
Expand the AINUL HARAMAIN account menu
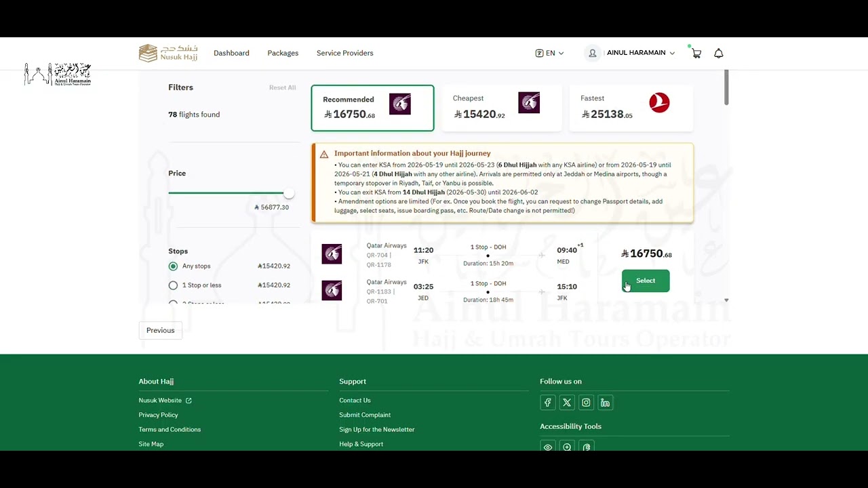[640, 53]
